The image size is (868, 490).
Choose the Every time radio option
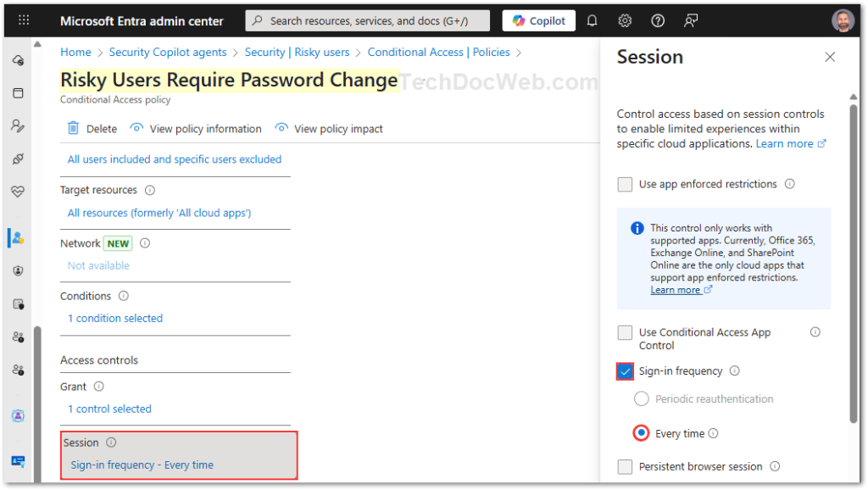tap(642, 433)
